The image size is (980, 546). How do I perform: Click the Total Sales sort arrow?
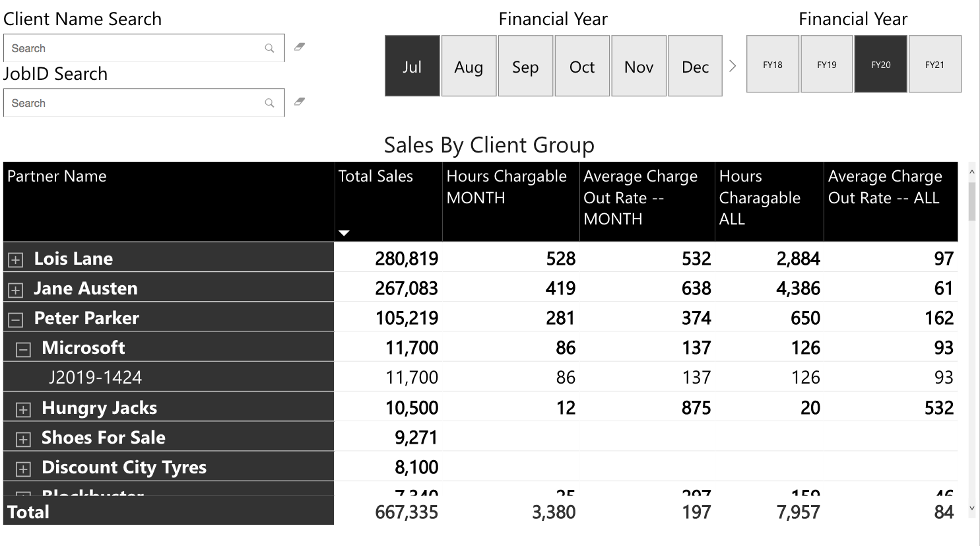tap(344, 233)
